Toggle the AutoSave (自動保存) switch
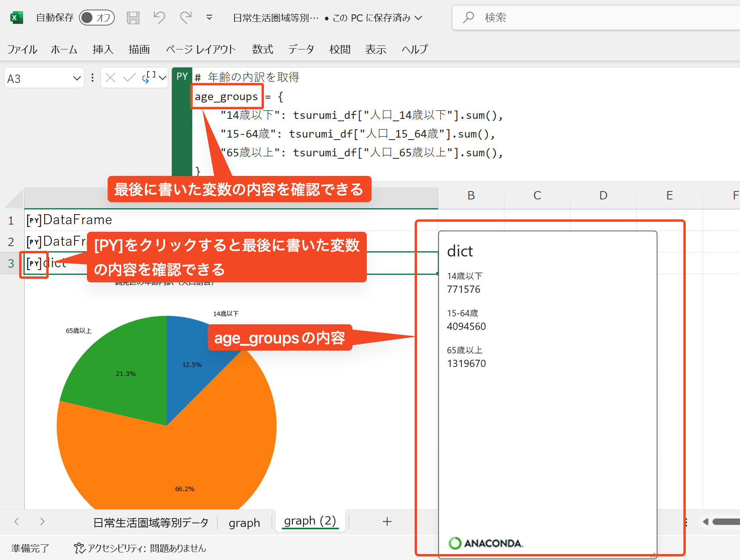 click(x=96, y=18)
